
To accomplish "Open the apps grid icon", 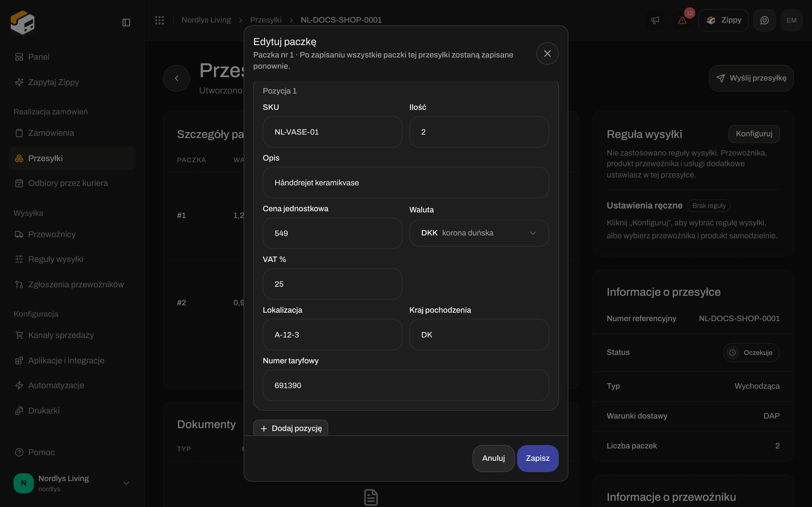I will pos(160,20).
